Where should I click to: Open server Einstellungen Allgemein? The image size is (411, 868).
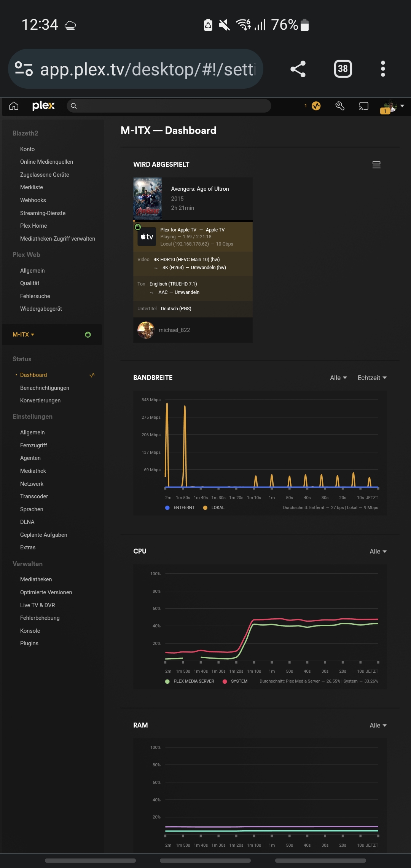32,432
